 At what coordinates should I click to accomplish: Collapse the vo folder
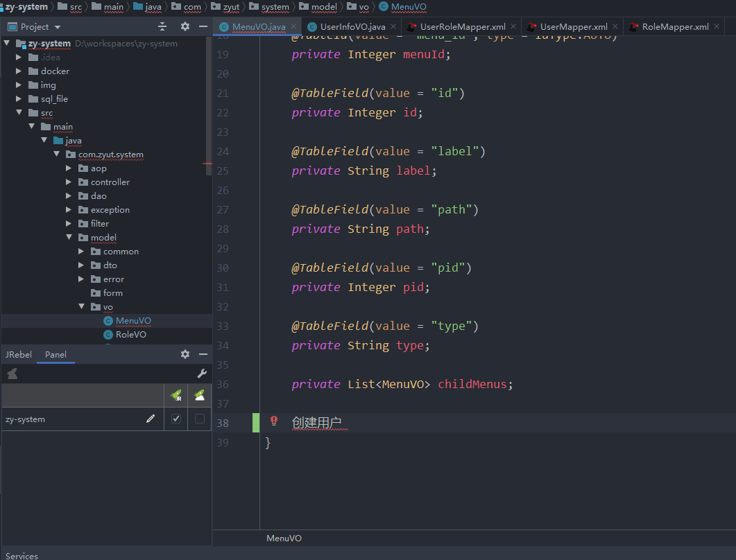(81, 306)
